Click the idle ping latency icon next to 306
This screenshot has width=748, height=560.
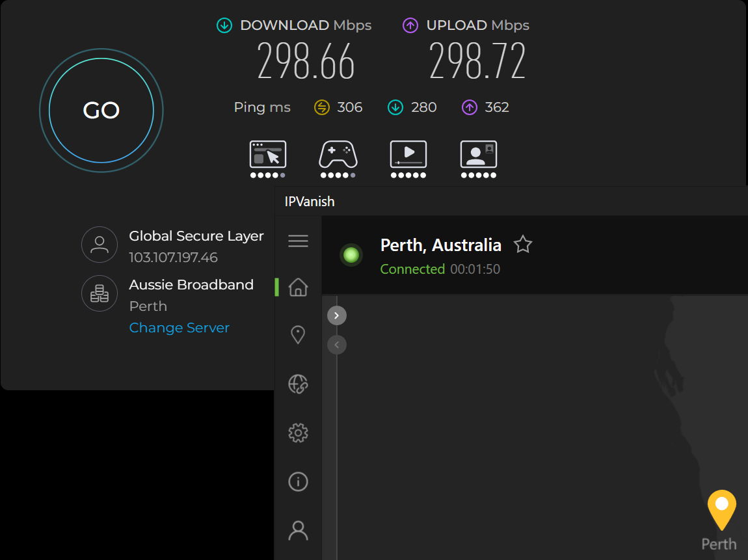click(x=322, y=107)
